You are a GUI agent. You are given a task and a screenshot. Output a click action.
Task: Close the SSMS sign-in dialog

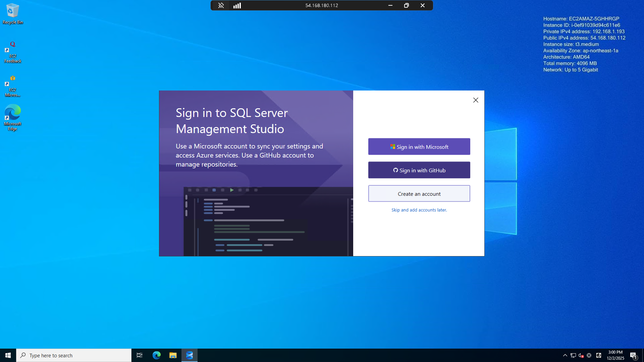(x=475, y=100)
